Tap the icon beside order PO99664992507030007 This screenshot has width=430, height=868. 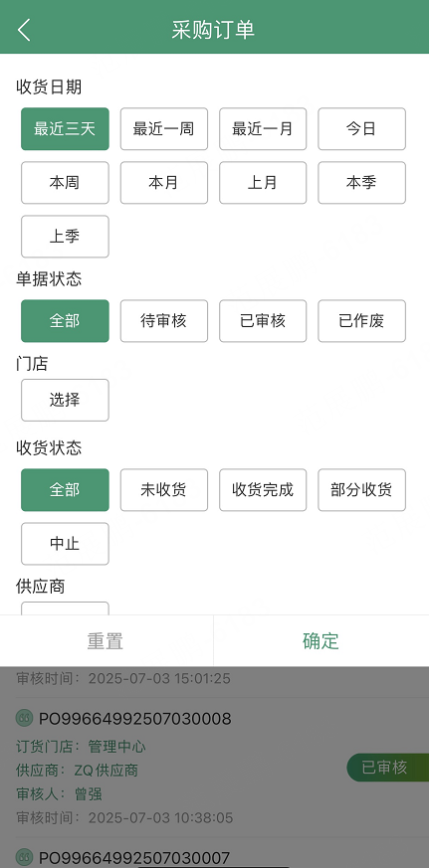(24, 857)
